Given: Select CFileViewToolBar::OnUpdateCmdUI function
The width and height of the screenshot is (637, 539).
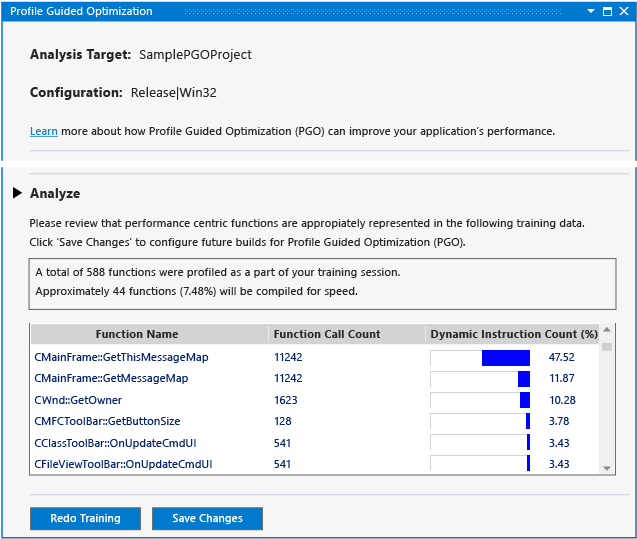Looking at the screenshot, I should tap(123, 464).
